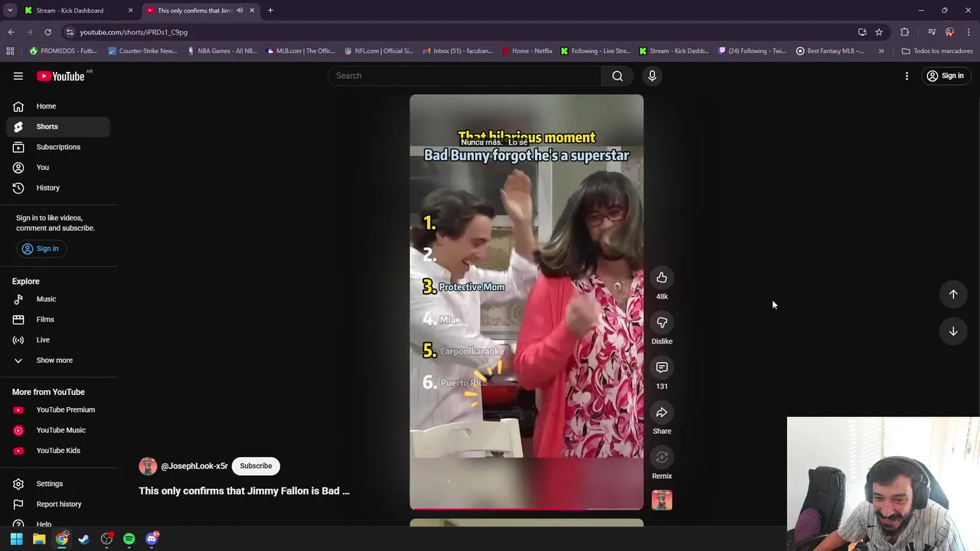Open comments showing 131
Screen dimensions: 980x551
coord(661,367)
